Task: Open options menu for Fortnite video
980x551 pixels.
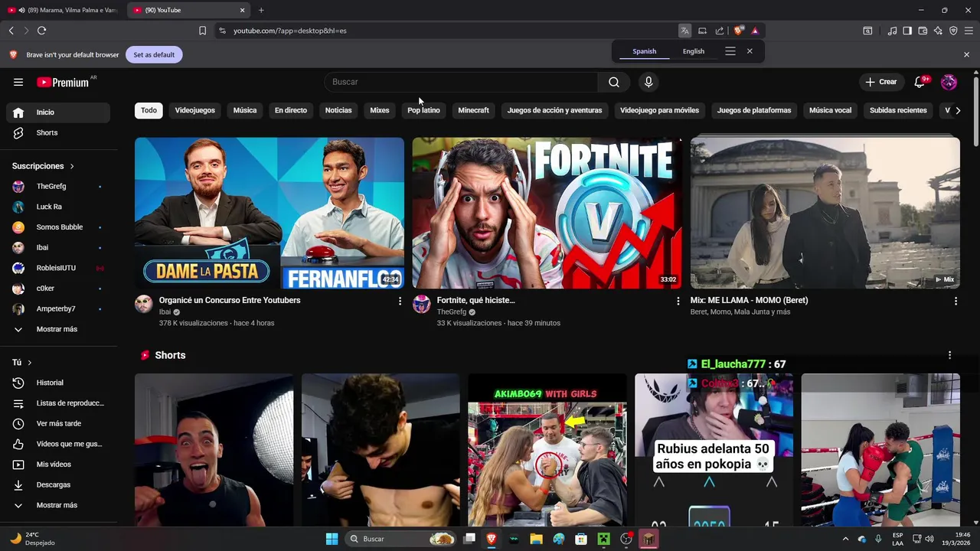Action: (x=678, y=302)
